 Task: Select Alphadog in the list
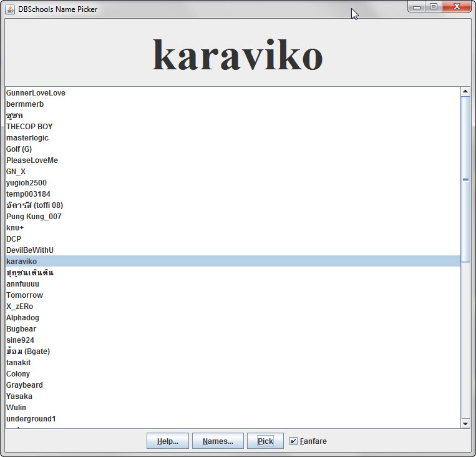coord(233,318)
